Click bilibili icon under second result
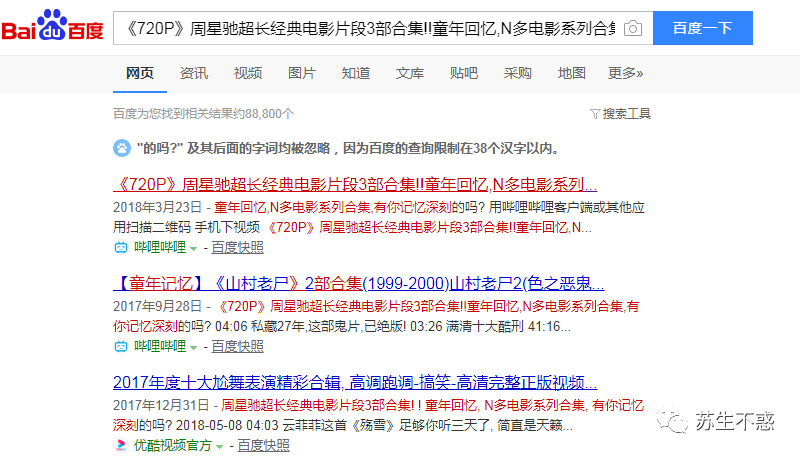Viewport: 800px width, 456px height. 121,346
